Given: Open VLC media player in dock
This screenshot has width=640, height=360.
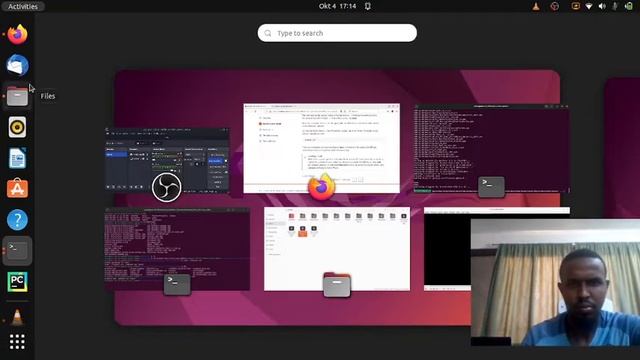Looking at the screenshot, I should (x=17, y=317).
